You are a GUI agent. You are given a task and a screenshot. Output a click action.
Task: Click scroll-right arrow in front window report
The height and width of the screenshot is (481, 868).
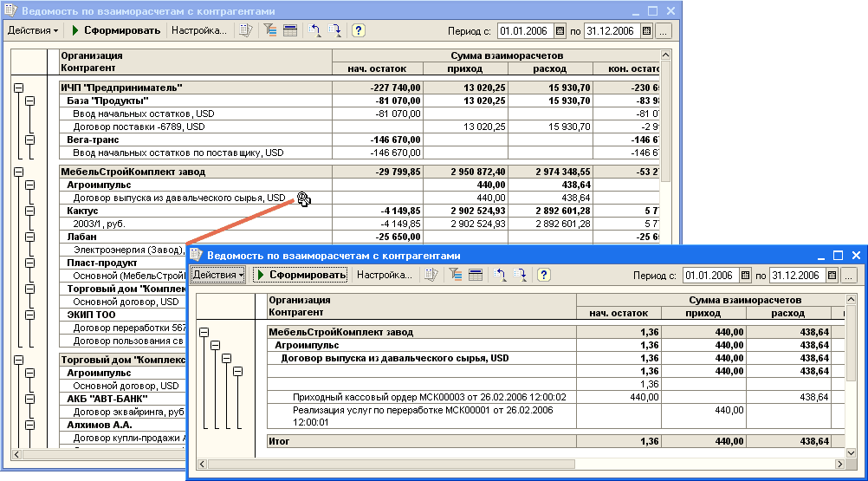pyautogui.click(x=839, y=464)
